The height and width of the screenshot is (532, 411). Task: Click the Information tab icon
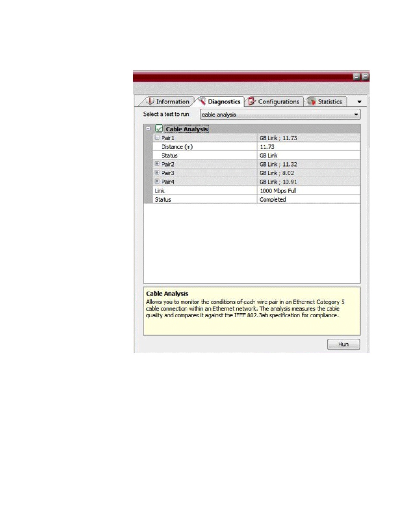[150, 101]
